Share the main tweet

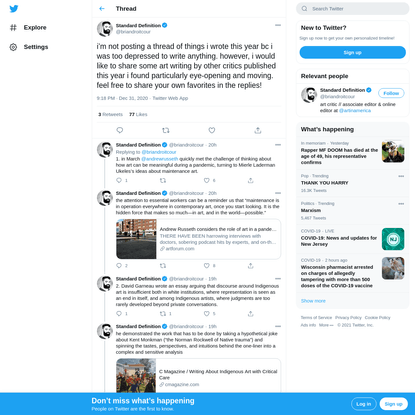click(258, 130)
